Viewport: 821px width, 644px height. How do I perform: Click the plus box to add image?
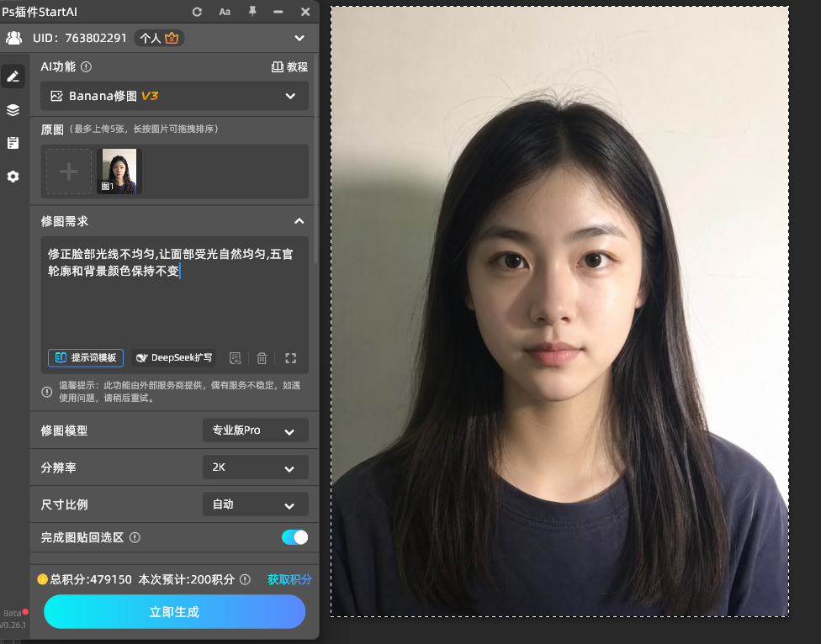tap(69, 172)
